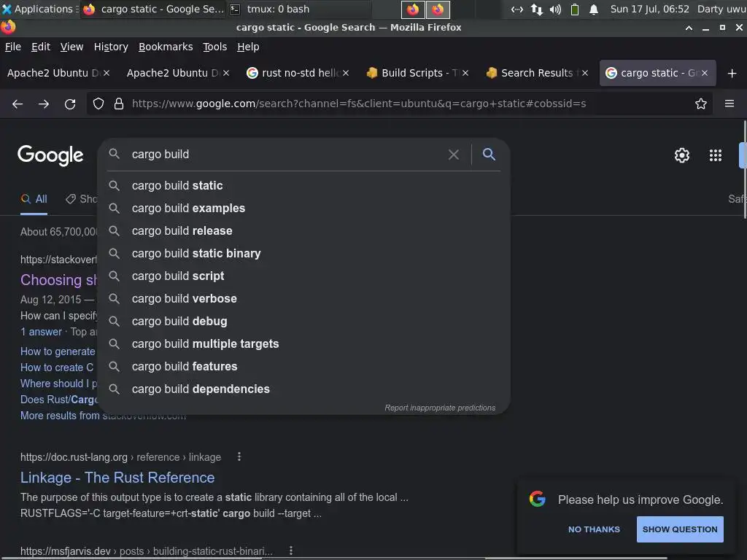
Task: Click NO THANKS on Google survey
Action: [594, 529]
